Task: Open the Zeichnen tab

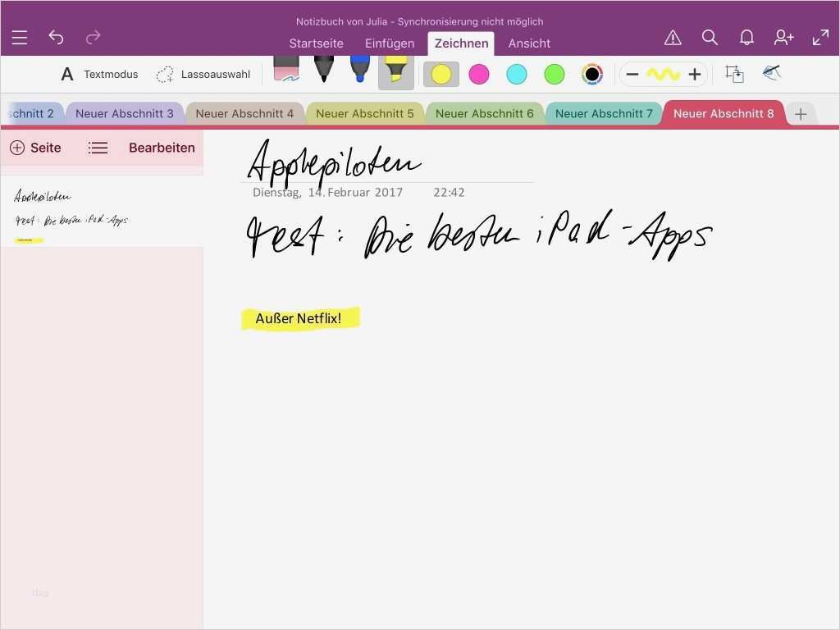Action: click(x=461, y=43)
